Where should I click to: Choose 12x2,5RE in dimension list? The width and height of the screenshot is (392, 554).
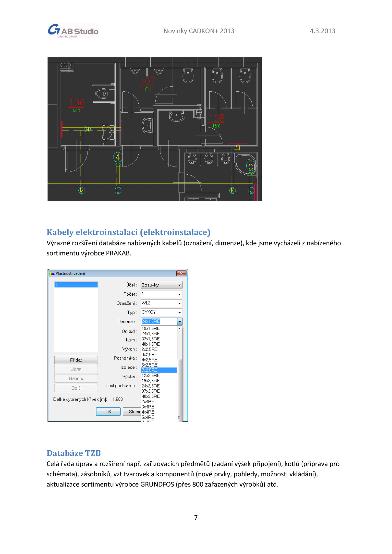pyautogui.click(x=159, y=375)
